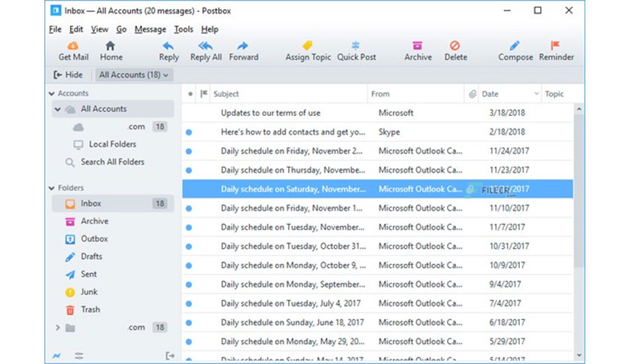Reply to the selected message
Screen dimensions: 629x364
coord(169,51)
